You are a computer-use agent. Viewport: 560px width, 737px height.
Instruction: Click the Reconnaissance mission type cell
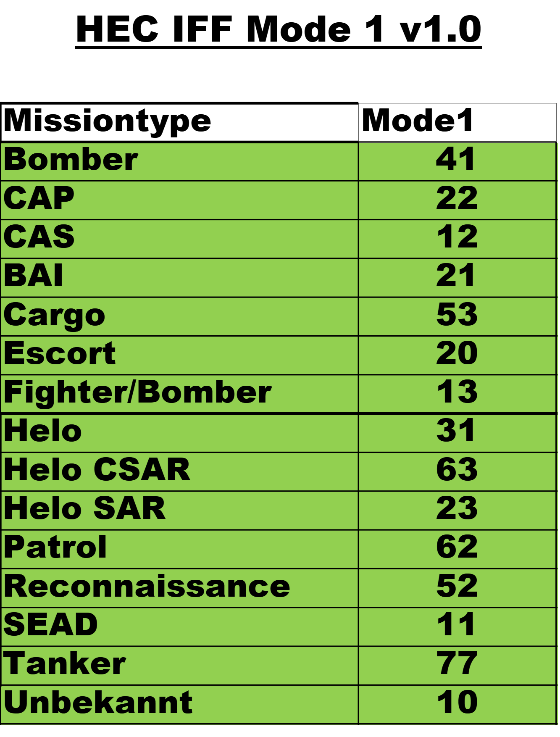pos(147,587)
